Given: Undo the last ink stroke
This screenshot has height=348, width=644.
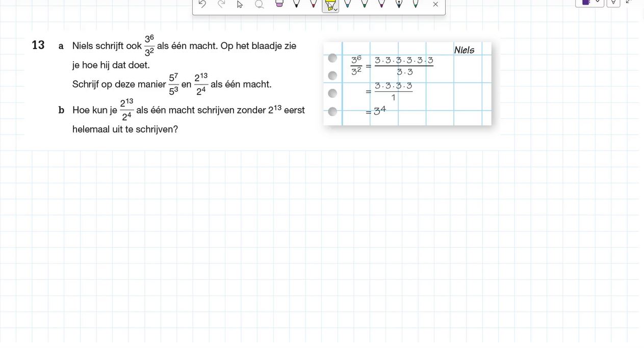Looking at the screenshot, I should (x=202, y=4).
